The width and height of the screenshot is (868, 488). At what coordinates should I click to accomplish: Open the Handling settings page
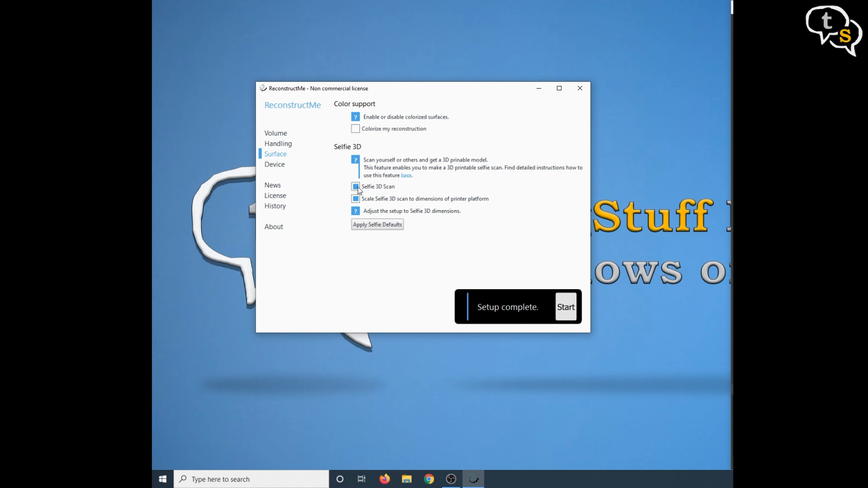[278, 143]
